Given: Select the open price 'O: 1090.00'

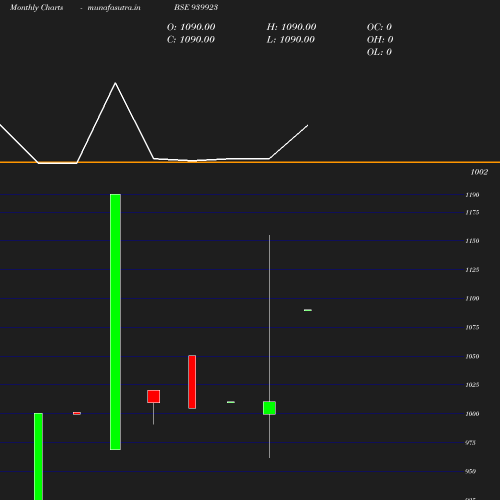Looking at the screenshot, I should pyautogui.click(x=191, y=27).
